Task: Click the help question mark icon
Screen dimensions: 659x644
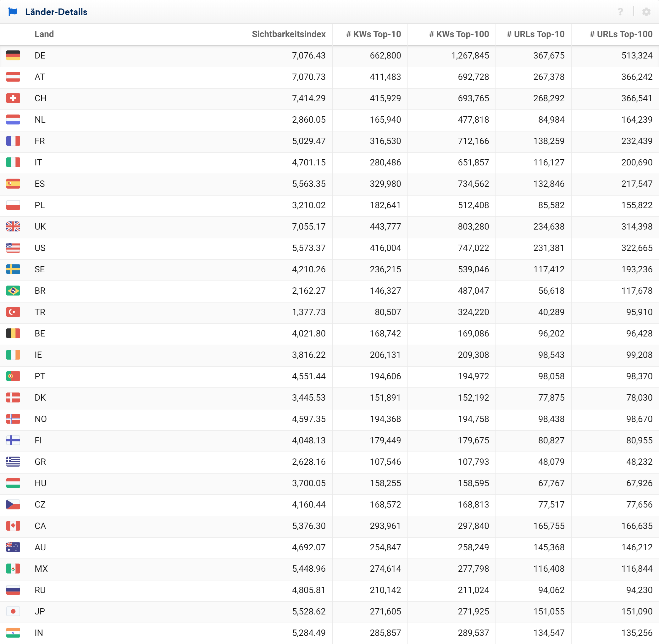Action: click(x=620, y=12)
